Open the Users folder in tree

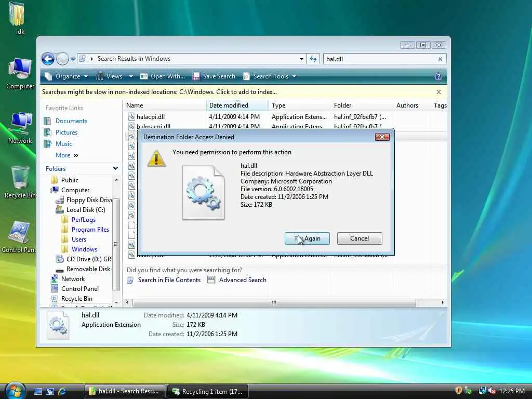tap(79, 239)
